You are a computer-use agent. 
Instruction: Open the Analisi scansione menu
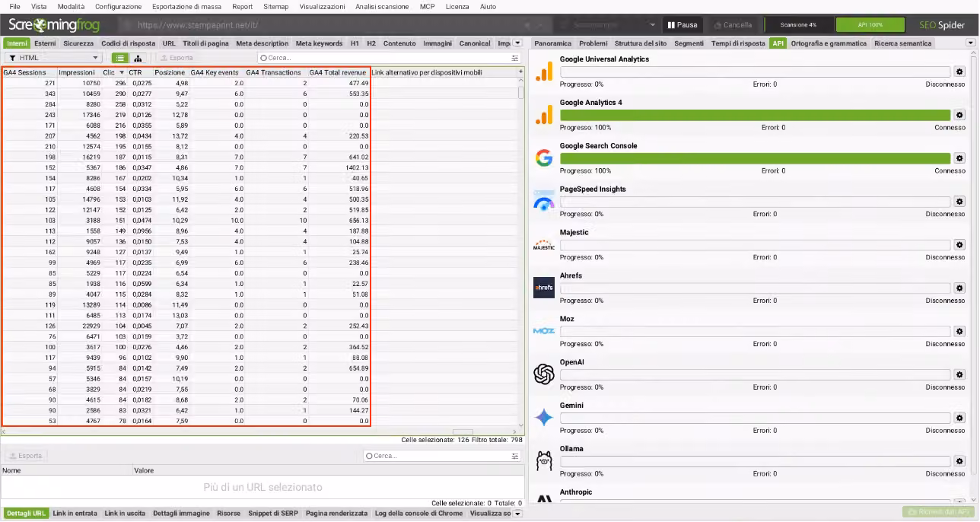click(x=382, y=6)
